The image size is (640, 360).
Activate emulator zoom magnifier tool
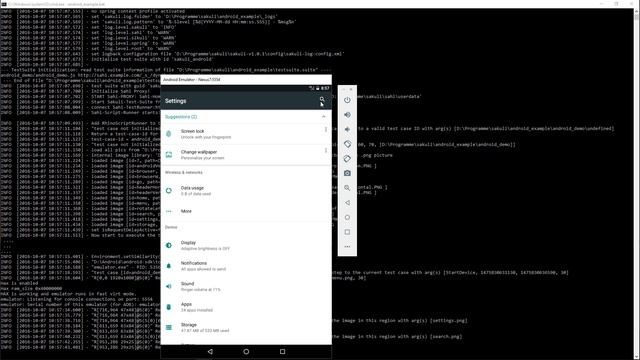347,188
